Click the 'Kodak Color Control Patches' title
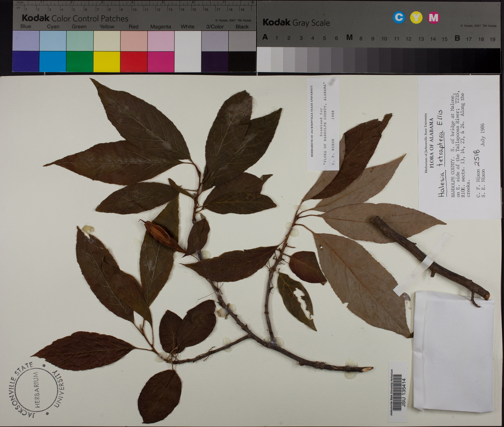Screen dimensions: 504x427 tap(75, 18)
